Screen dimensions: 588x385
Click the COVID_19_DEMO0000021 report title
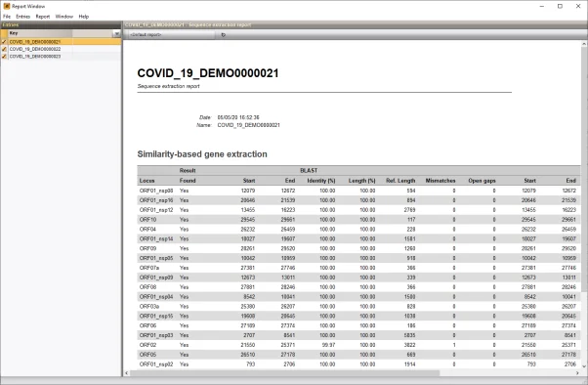208,73
